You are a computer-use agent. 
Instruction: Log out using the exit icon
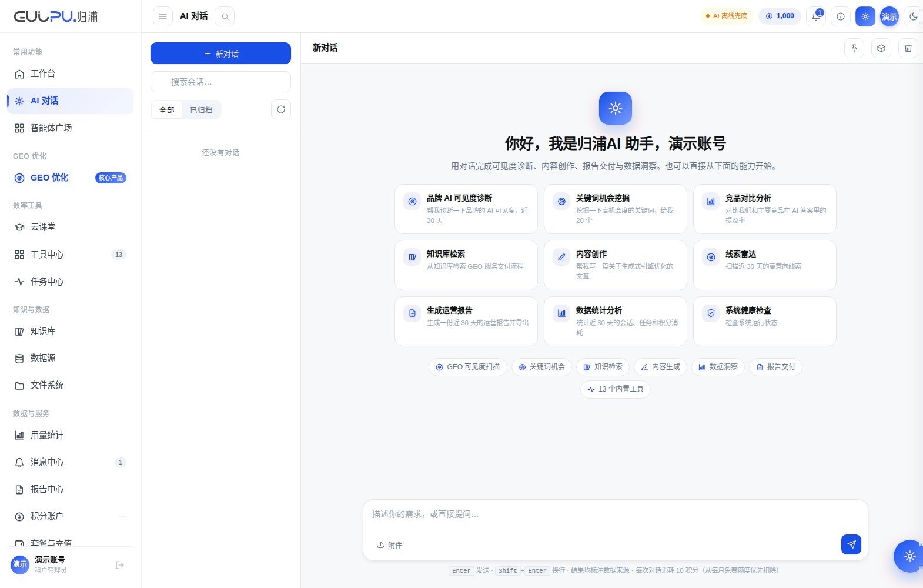tap(120, 565)
